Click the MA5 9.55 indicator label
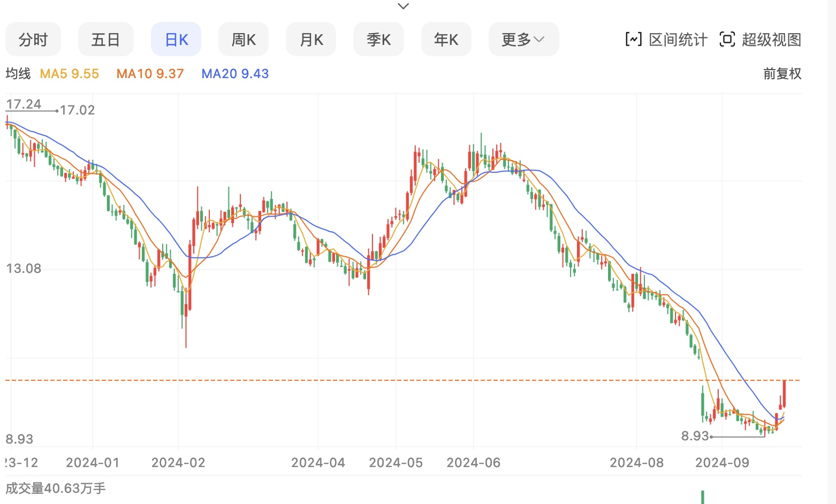836x504 pixels. [x=70, y=74]
